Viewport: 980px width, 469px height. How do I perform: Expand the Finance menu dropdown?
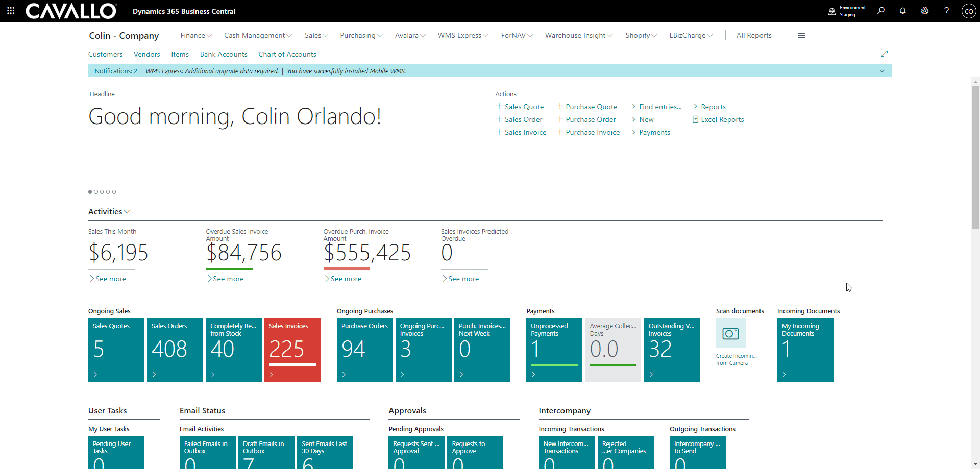196,35
